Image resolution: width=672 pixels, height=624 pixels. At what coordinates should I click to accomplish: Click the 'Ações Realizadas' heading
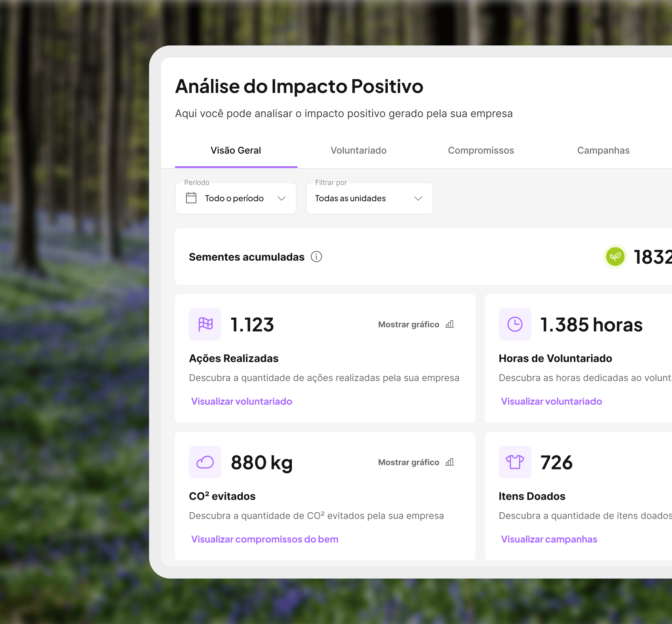(234, 358)
